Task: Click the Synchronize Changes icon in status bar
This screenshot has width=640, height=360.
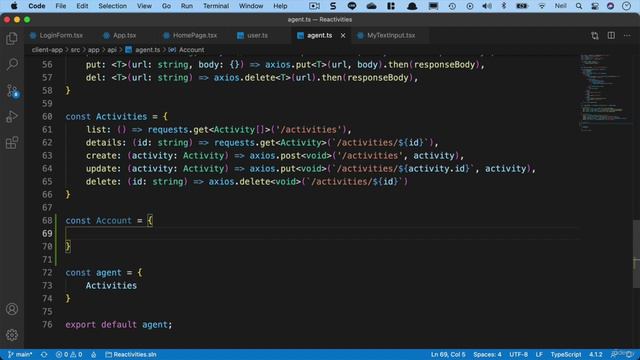Action: click(44, 354)
